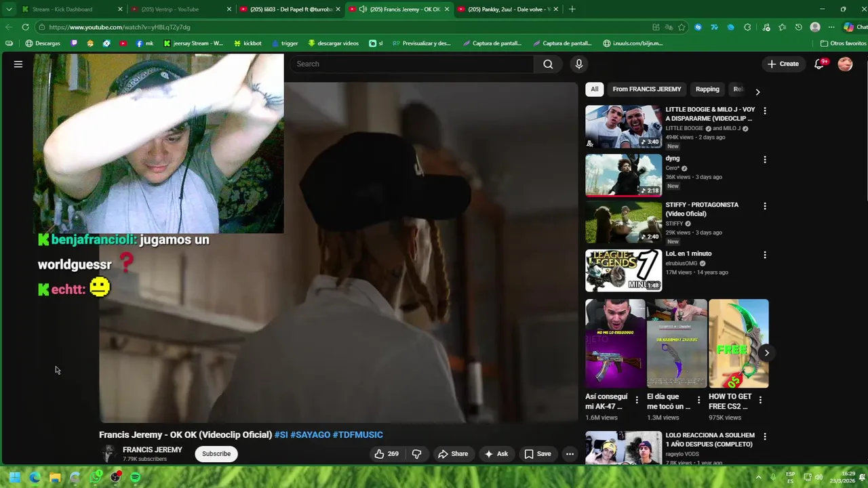Save the video to a playlist
The width and height of the screenshot is (868, 488).
coord(537,454)
